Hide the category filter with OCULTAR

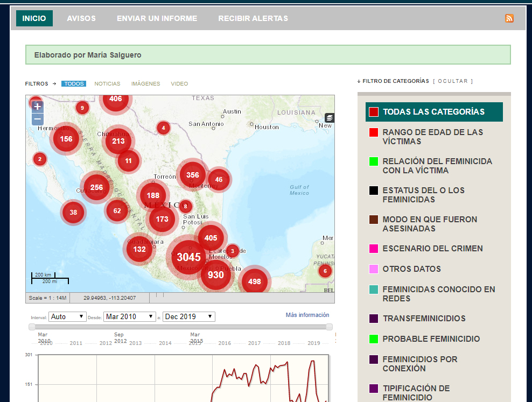tap(452, 81)
